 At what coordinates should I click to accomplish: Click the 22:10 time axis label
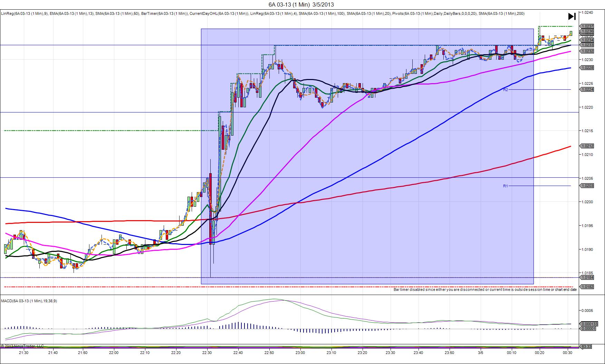pos(145,353)
